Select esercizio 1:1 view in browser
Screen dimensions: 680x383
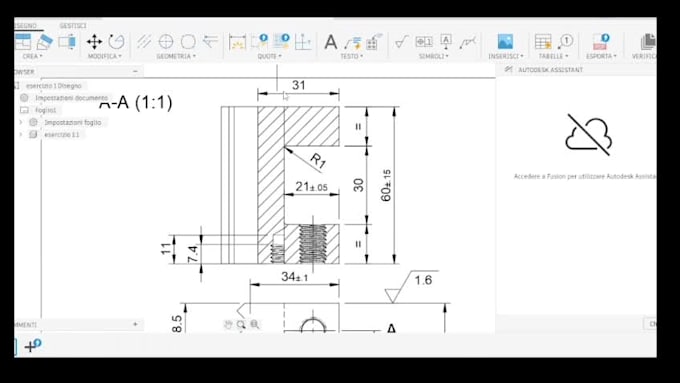(x=62, y=134)
